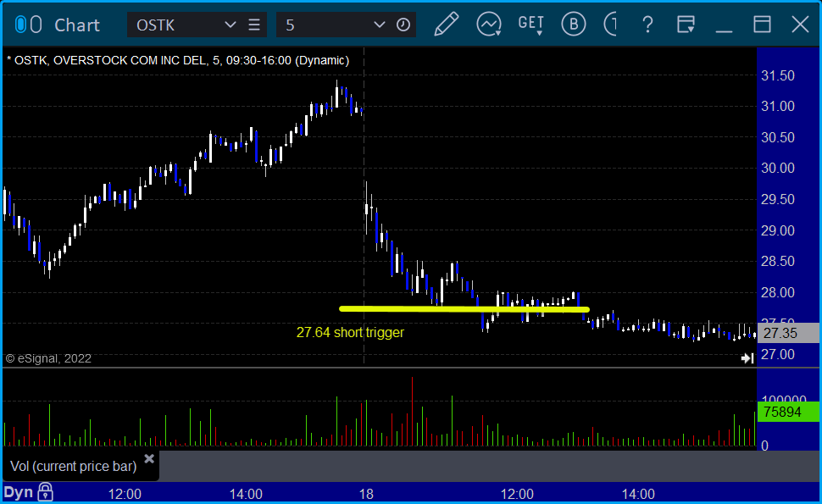Image resolution: width=822 pixels, height=504 pixels.
Task: Open the time template clock icon
Action: (403, 25)
